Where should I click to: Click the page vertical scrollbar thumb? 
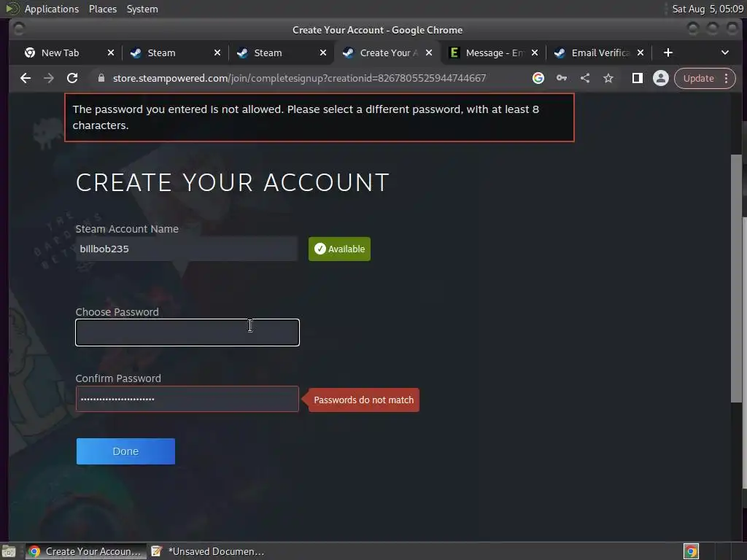click(736, 279)
